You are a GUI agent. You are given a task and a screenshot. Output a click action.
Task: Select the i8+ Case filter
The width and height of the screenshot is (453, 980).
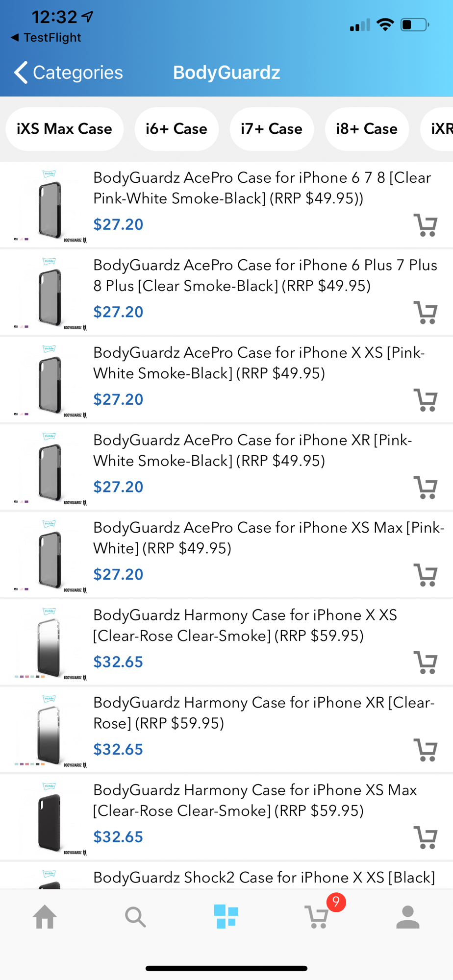point(367,129)
